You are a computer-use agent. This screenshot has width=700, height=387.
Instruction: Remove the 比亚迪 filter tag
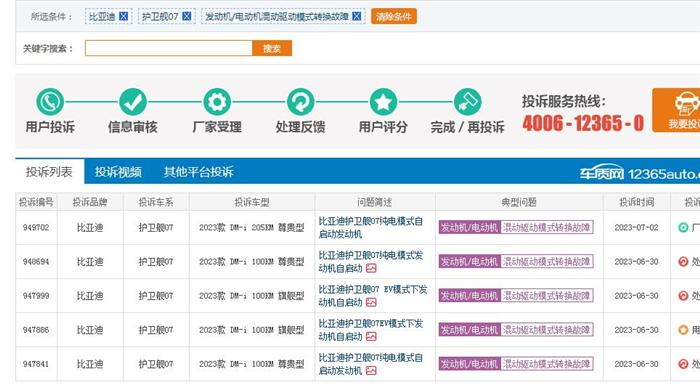pyautogui.click(x=124, y=17)
